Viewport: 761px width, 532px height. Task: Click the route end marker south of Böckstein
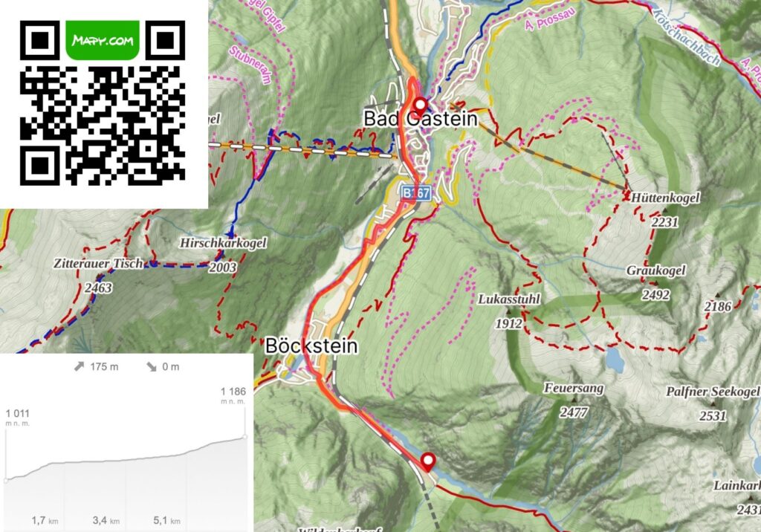[x=428, y=461]
